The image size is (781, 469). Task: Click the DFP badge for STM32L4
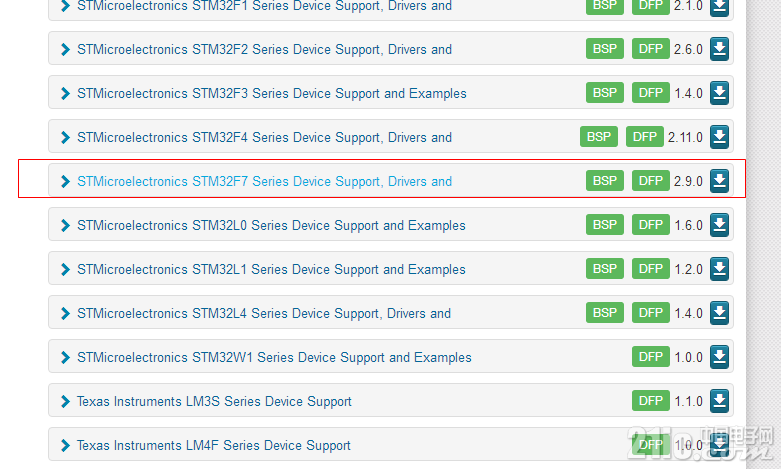(x=651, y=313)
